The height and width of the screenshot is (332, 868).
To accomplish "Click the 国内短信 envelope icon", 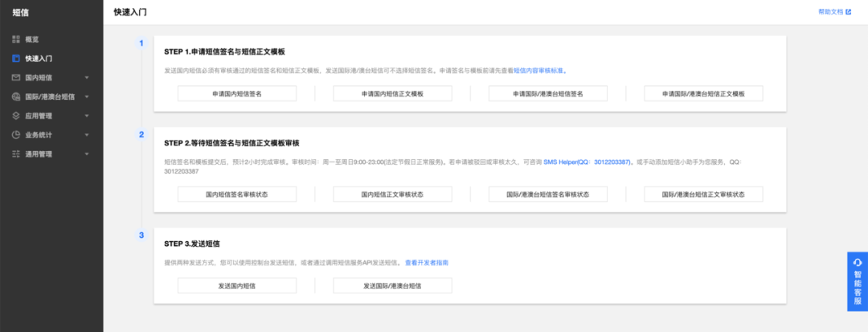I will coord(16,77).
